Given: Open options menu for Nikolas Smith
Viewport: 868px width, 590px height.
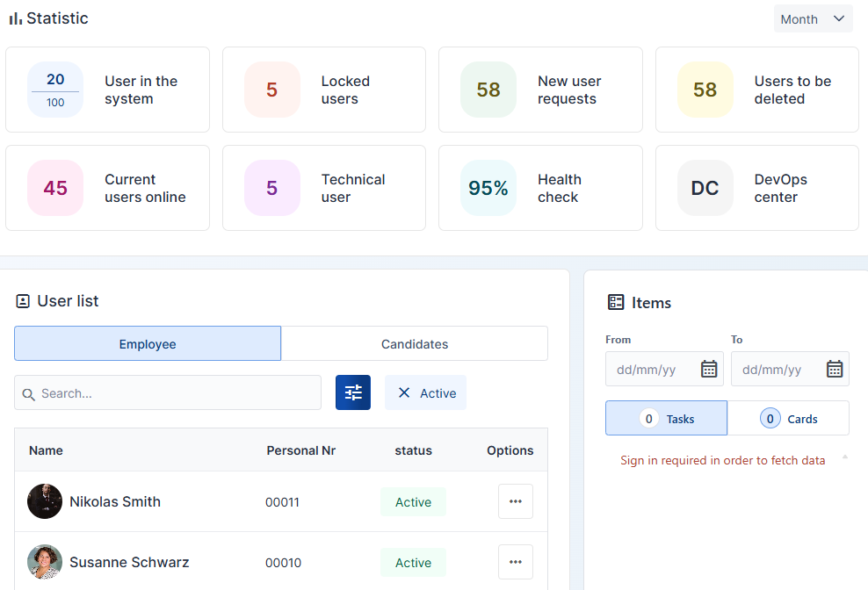Looking at the screenshot, I should 516,501.
